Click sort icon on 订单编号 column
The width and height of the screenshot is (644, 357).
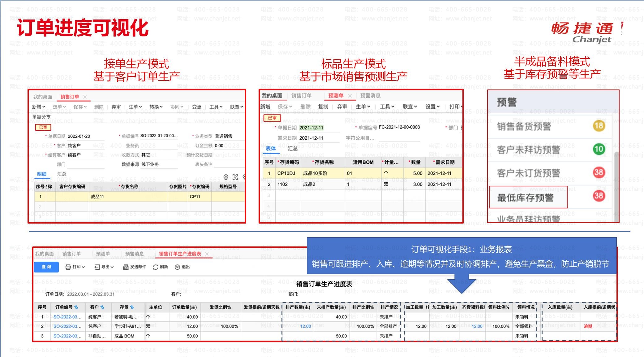tap(76, 307)
